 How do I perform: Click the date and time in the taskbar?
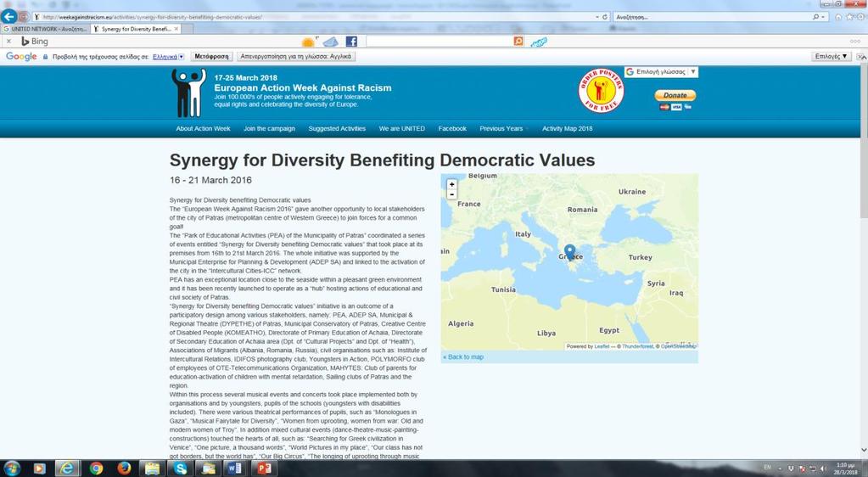(x=847, y=469)
